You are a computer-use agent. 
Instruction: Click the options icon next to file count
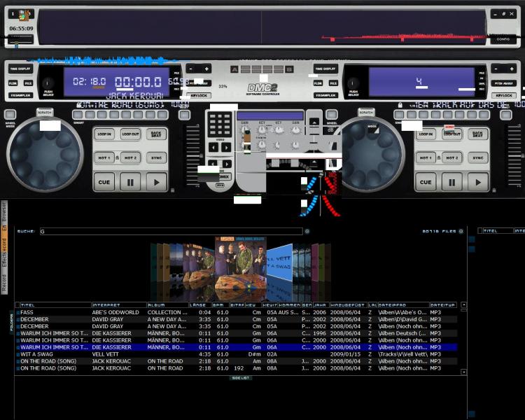pos(461,231)
